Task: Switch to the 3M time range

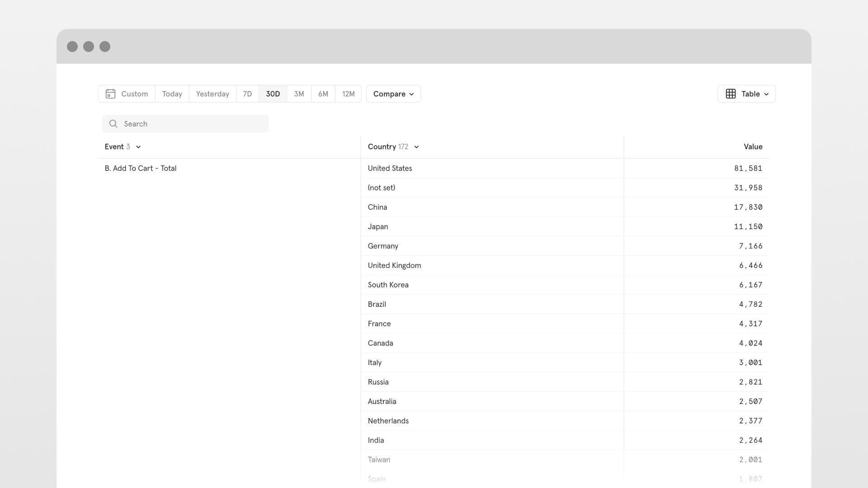Action: pos(298,94)
